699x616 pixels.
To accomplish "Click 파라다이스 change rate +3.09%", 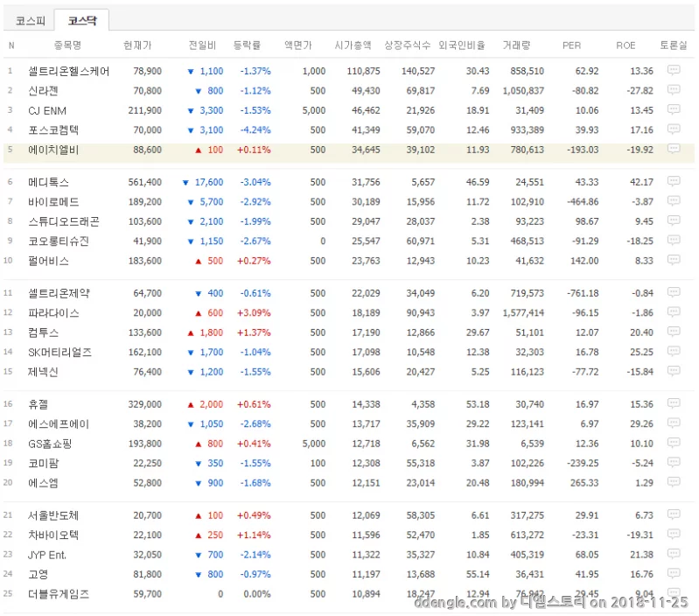I will (x=254, y=312).
